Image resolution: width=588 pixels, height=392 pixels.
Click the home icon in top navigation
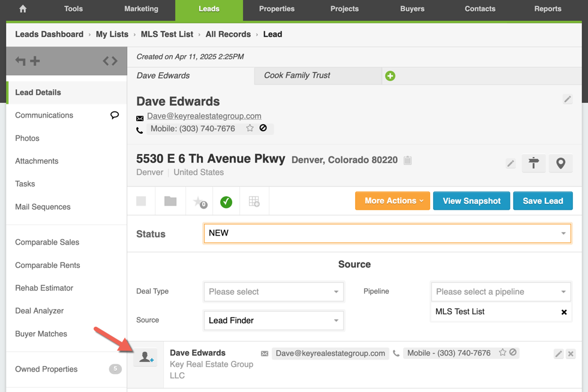tap(23, 9)
